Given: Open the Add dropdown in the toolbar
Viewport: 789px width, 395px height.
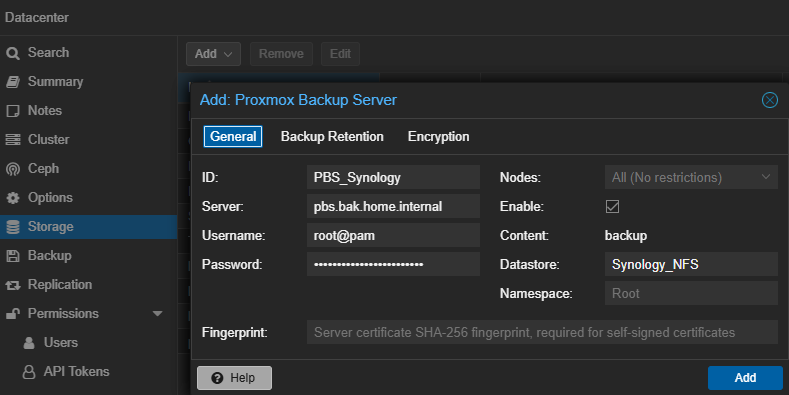Looking at the screenshot, I should pyautogui.click(x=213, y=54).
